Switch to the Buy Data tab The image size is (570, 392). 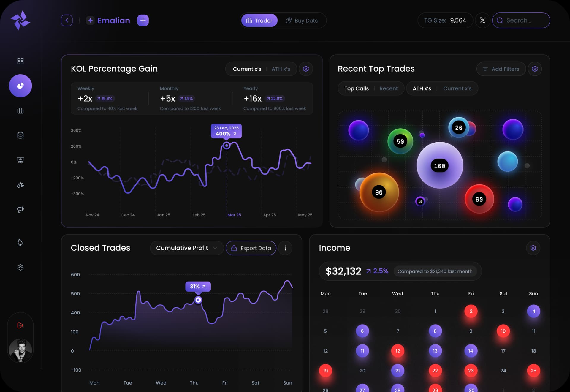click(302, 20)
